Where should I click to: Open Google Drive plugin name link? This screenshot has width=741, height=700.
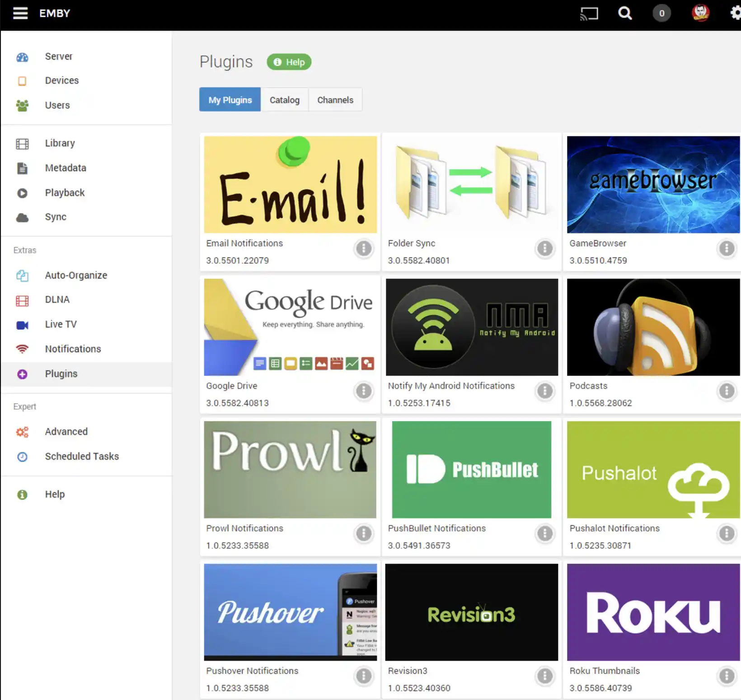click(x=232, y=386)
